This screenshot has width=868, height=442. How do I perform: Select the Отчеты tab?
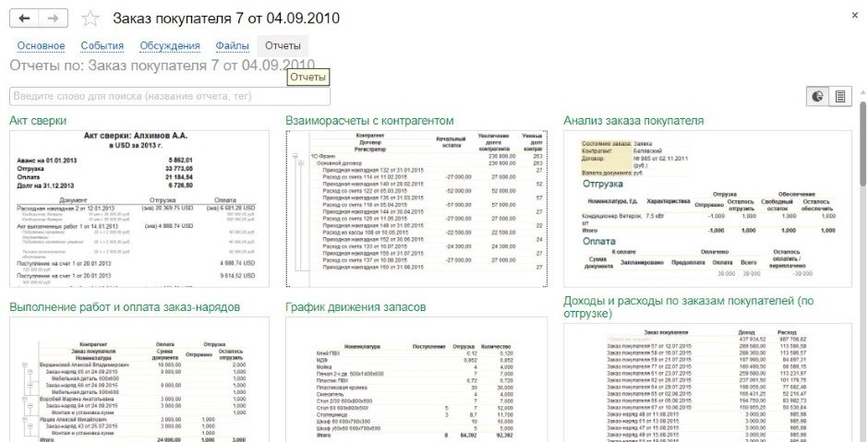(x=283, y=45)
